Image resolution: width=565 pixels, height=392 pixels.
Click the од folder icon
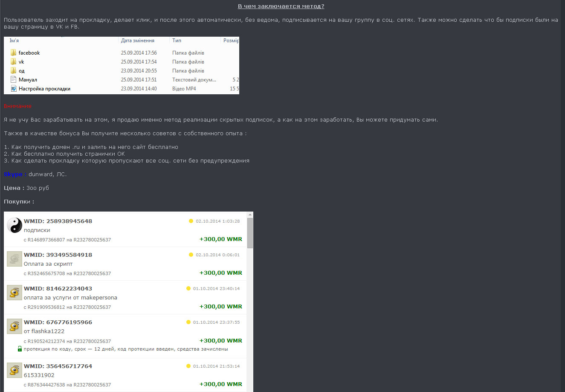[x=14, y=71]
